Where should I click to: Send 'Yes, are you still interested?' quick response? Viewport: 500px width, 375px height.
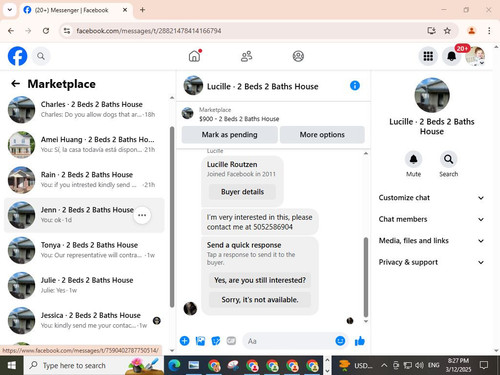[x=260, y=280]
